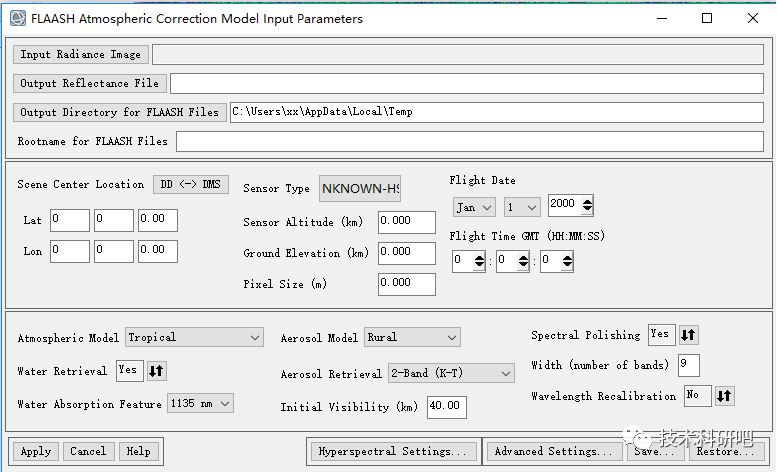The image size is (778, 472).
Task: Open the Atmospheric Model dropdown
Action: (x=194, y=337)
